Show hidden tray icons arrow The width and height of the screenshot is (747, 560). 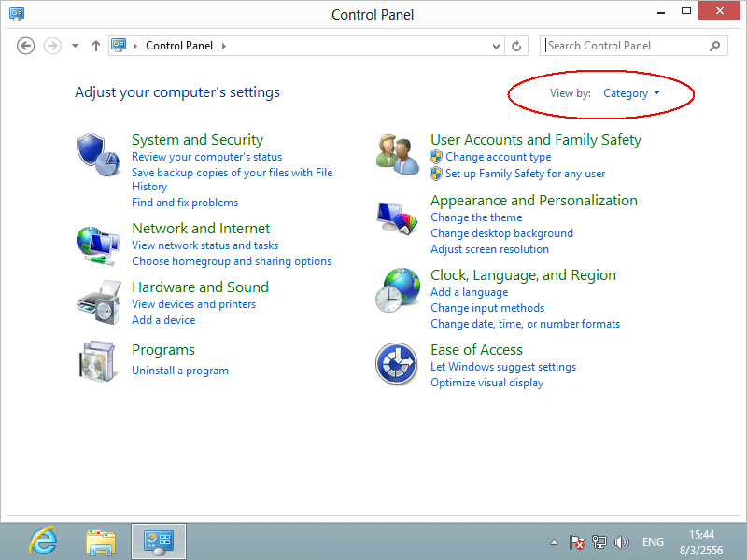point(554,542)
